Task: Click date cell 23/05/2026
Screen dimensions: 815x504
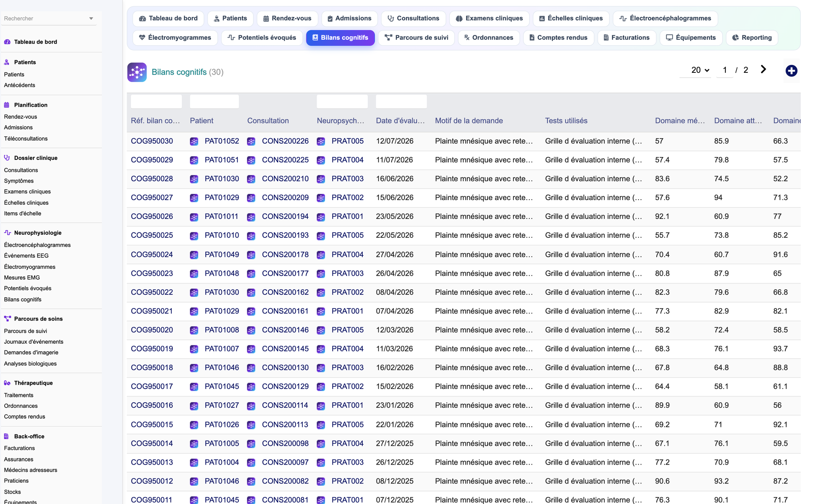Action: [395, 216]
